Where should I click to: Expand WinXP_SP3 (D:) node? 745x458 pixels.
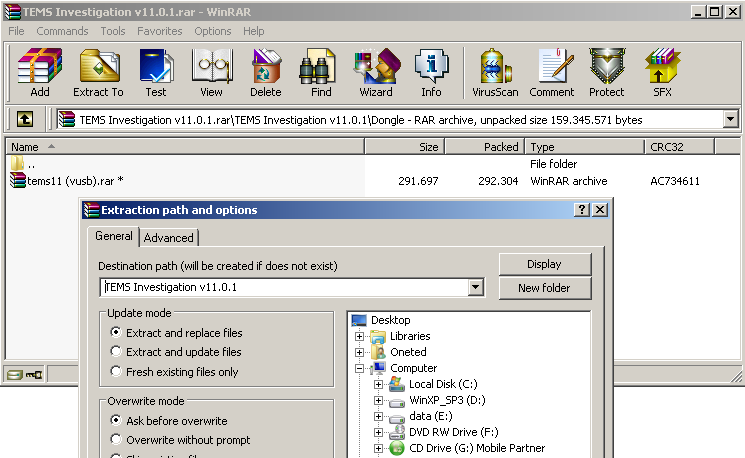[378, 401]
